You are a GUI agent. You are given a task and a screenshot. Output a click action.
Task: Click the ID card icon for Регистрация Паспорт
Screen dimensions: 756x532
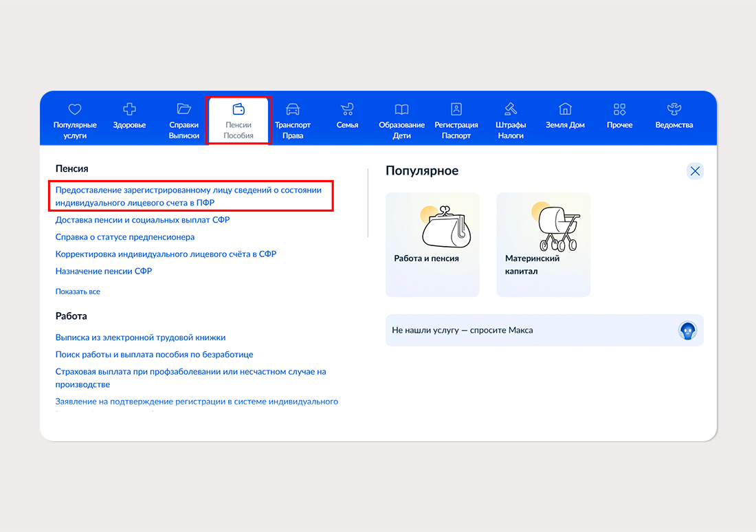(456, 109)
